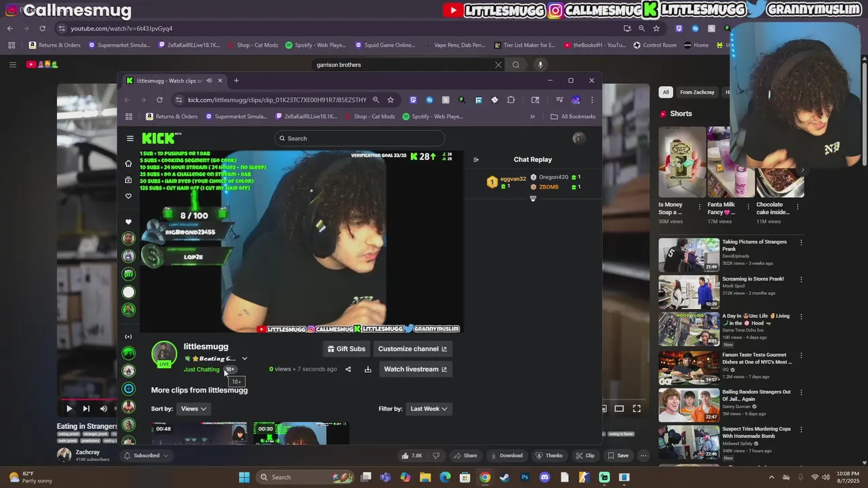Image resolution: width=868 pixels, height=488 pixels.
Task: Open the Kick sidebar hamburger menu
Action: [x=130, y=138]
